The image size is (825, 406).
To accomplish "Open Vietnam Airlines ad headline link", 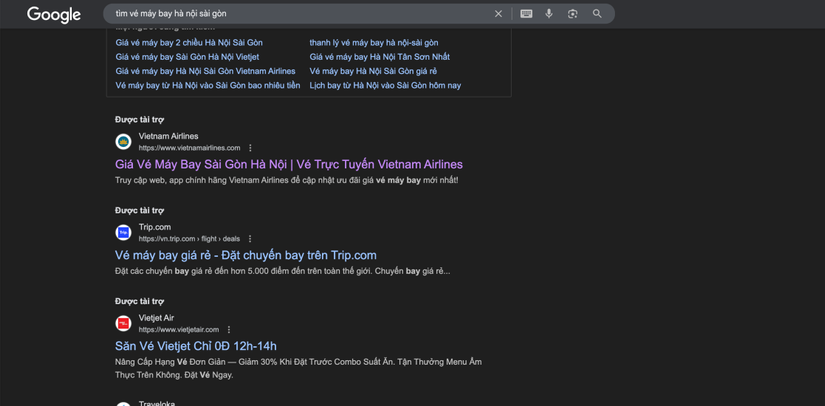I will coord(289,164).
